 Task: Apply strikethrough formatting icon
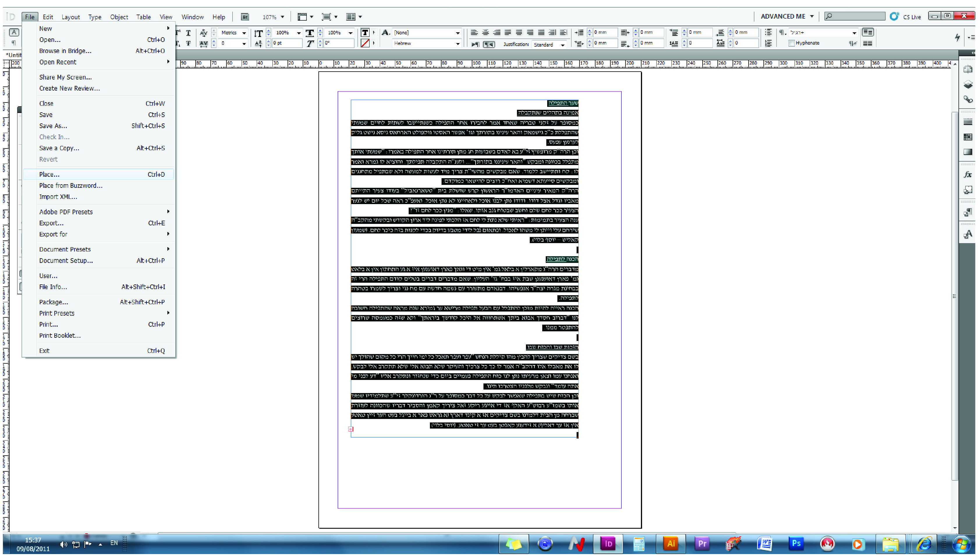[x=188, y=43]
